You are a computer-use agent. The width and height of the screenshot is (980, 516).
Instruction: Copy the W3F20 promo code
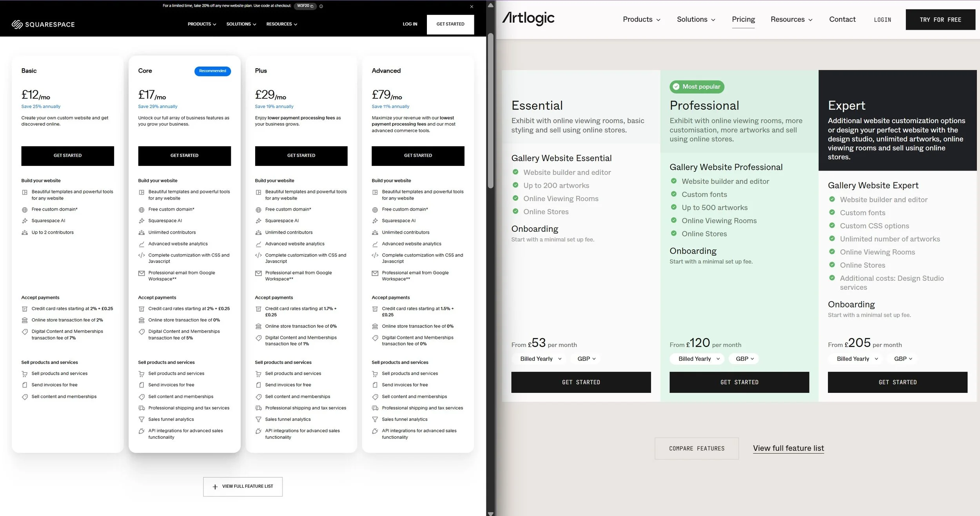pos(305,6)
